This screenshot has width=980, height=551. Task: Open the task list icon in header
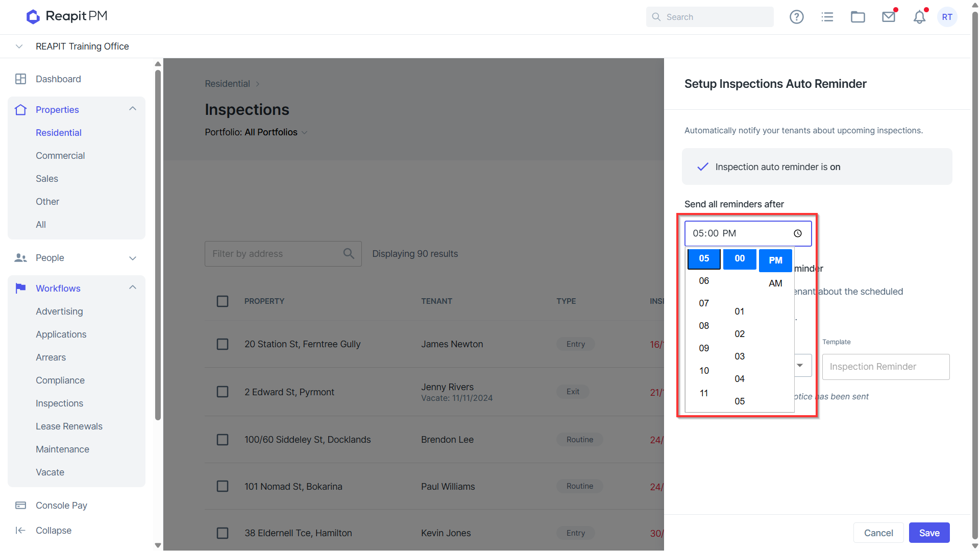(827, 17)
